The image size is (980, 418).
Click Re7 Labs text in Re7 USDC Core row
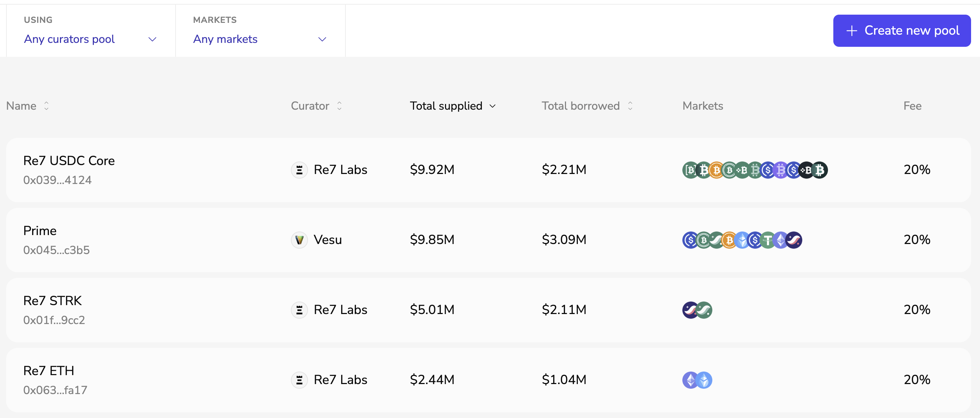coord(340,170)
